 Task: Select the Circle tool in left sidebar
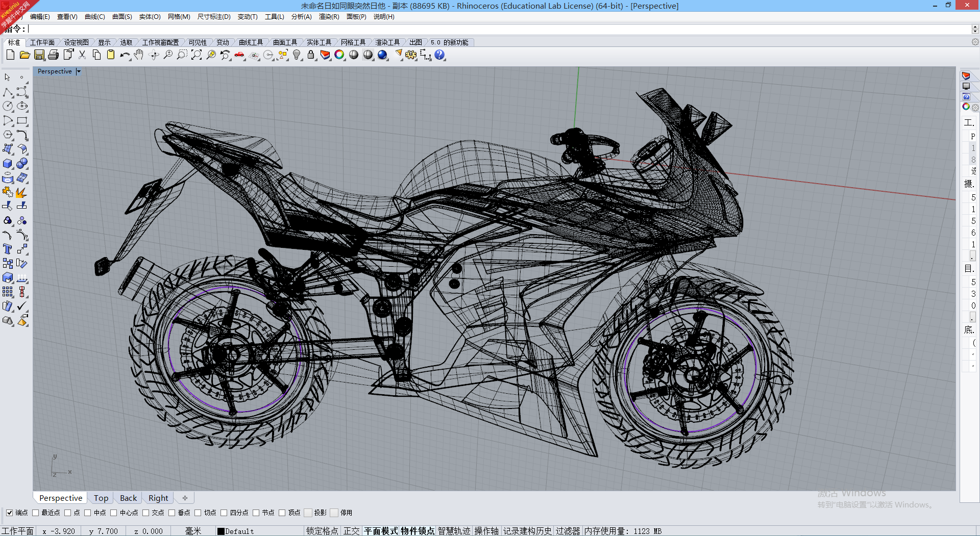(8, 106)
